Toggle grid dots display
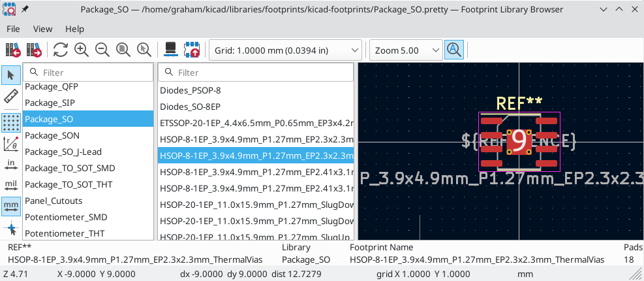644x281 pixels. coord(11,123)
